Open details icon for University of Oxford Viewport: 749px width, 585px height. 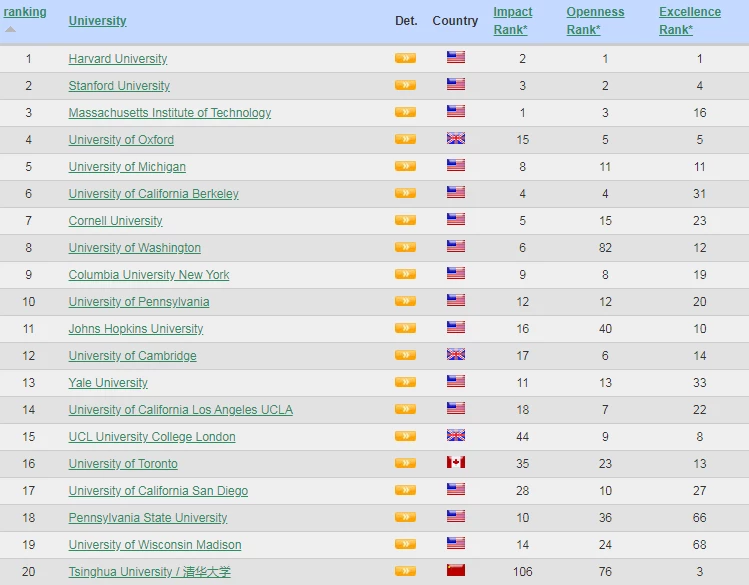click(405, 139)
